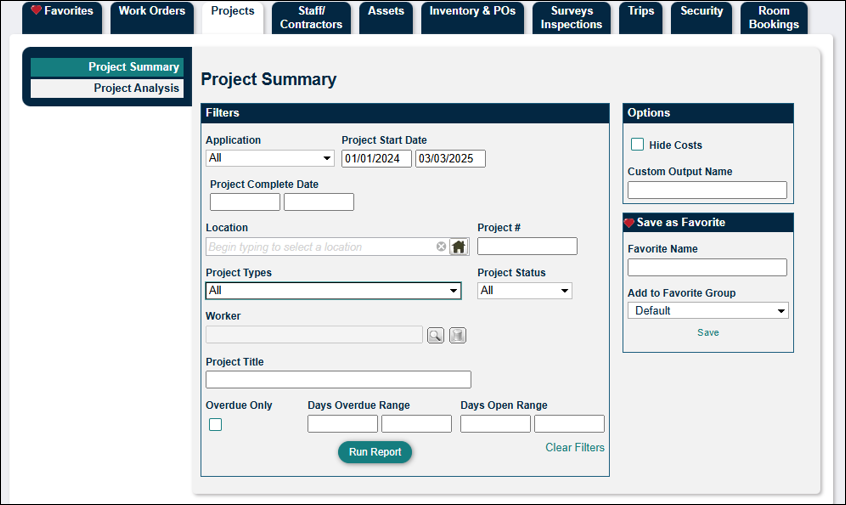
Task: Click the Project Title input field
Action: click(338, 379)
